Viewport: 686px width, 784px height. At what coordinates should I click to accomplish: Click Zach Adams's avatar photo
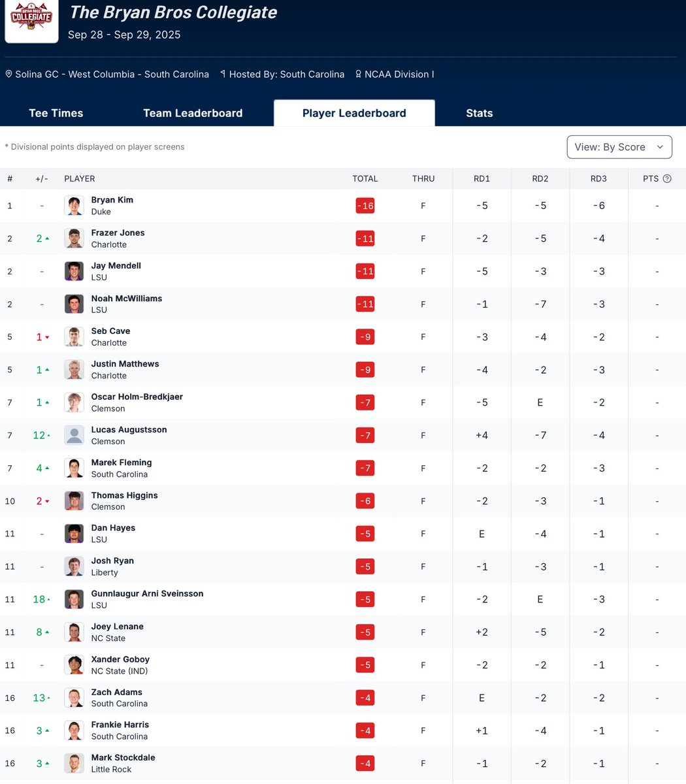click(x=74, y=698)
